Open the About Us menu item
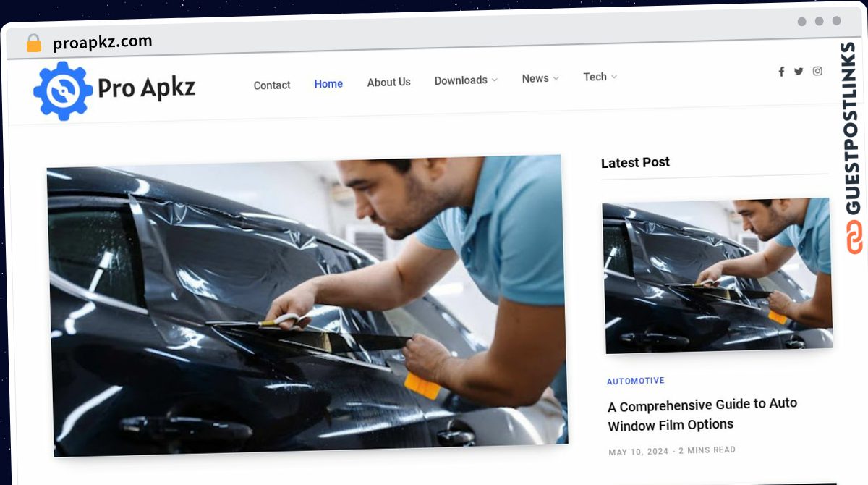Image resolution: width=868 pixels, height=485 pixels. point(388,83)
